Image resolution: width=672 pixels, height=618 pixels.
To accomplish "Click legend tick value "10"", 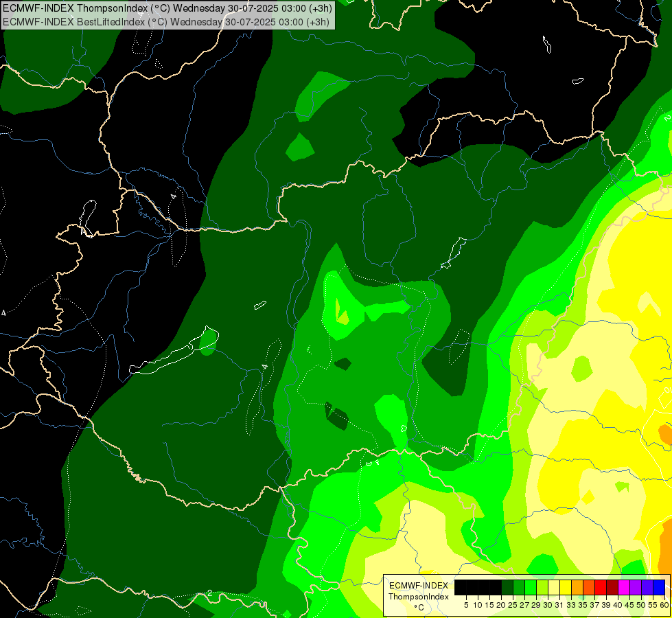I will click(478, 605).
